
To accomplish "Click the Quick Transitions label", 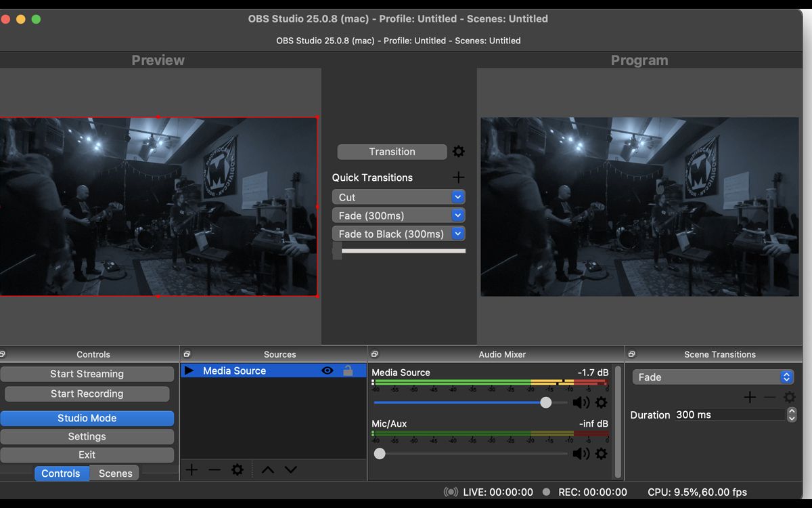I will (x=372, y=177).
